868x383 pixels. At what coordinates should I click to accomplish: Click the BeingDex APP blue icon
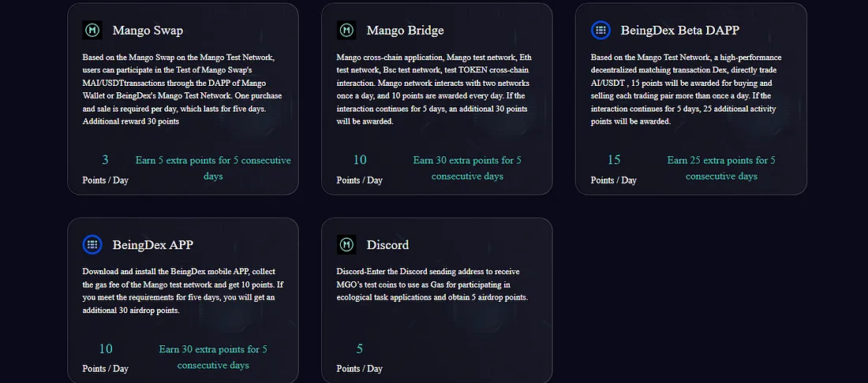[92, 244]
